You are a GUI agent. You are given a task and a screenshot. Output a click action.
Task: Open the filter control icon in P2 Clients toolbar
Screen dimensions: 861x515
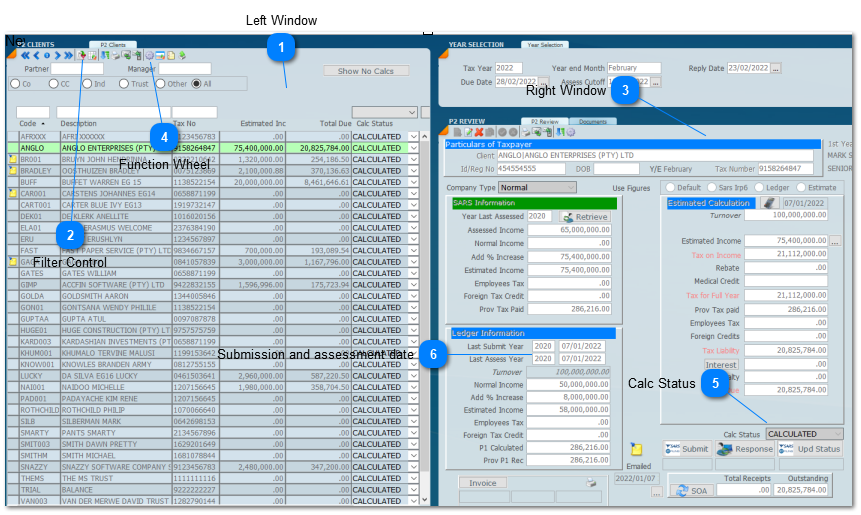pyautogui.click(x=81, y=55)
